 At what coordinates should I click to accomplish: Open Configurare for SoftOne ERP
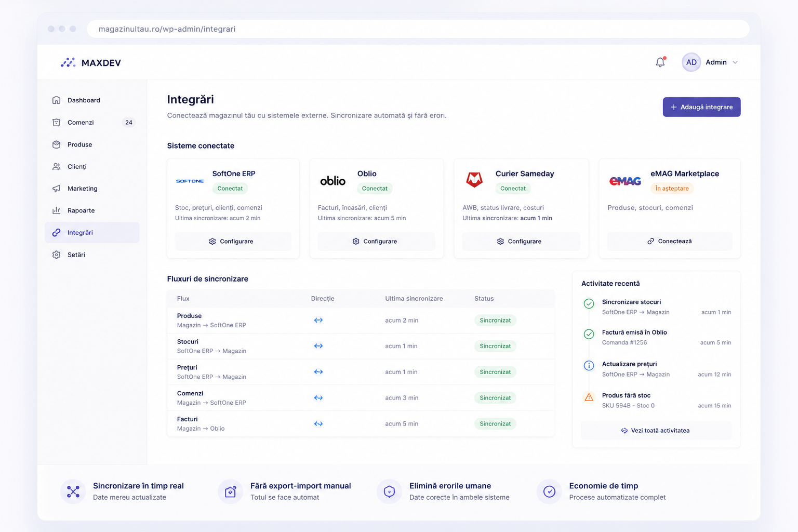(x=233, y=242)
